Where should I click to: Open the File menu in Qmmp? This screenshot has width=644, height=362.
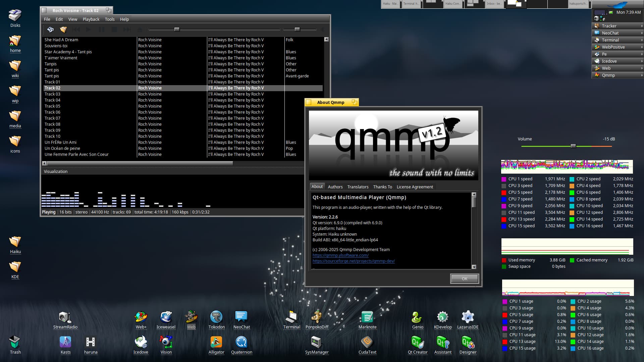tap(47, 19)
